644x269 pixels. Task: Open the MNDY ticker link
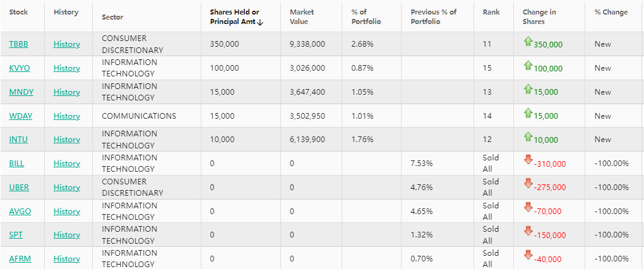[x=21, y=92]
